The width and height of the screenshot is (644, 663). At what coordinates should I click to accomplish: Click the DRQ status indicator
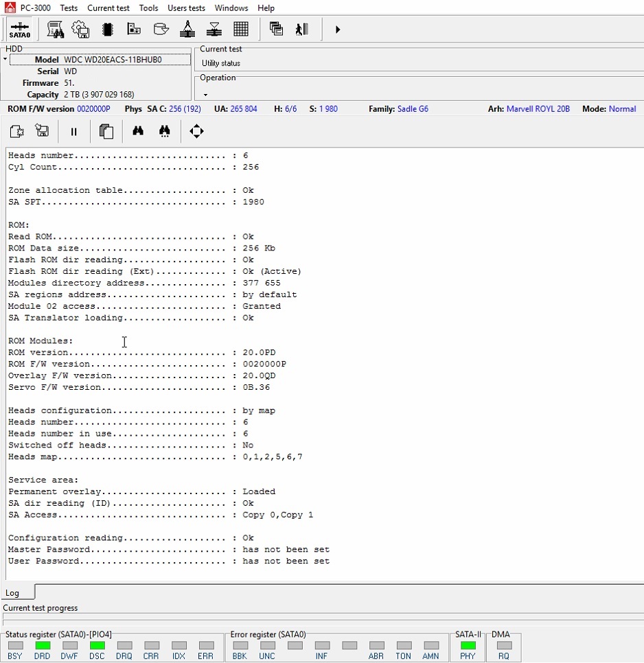coord(124,645)
